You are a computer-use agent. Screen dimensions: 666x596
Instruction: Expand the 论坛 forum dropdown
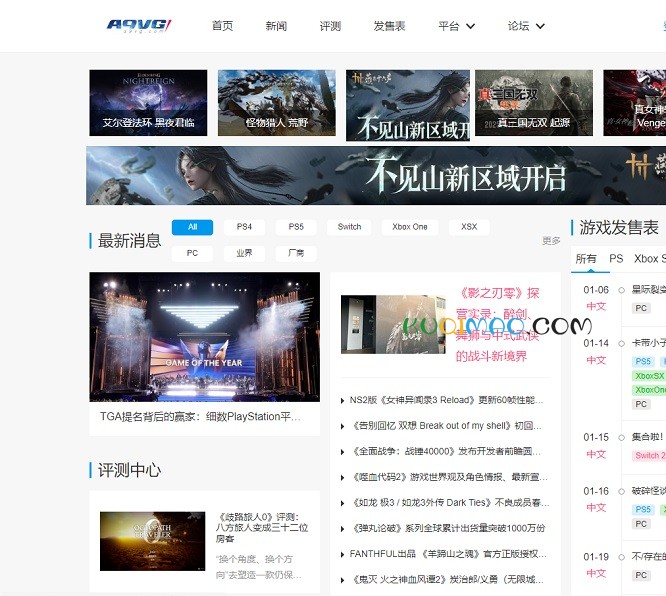coord(526,26)
